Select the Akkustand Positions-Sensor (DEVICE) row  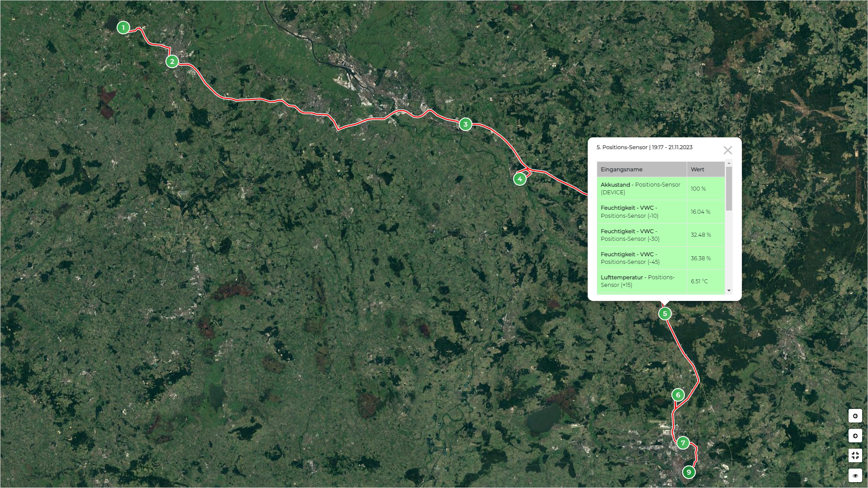661,188
